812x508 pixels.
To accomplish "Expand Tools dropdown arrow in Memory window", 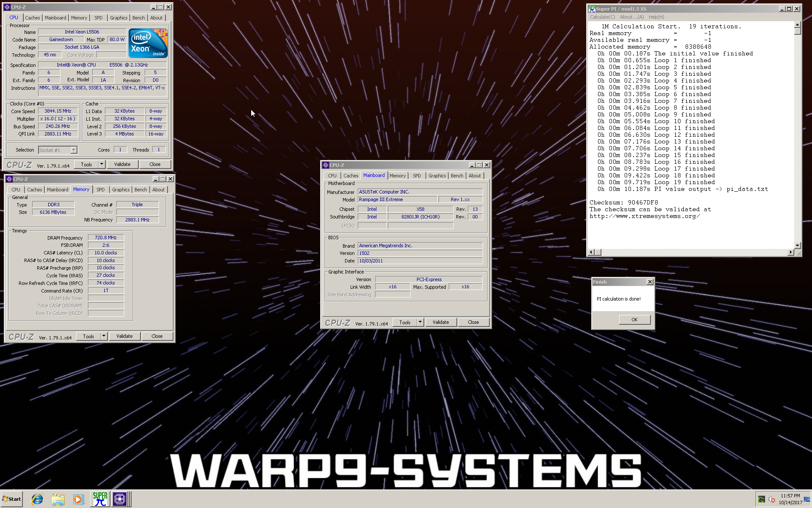I will click(x=104, y=336).
